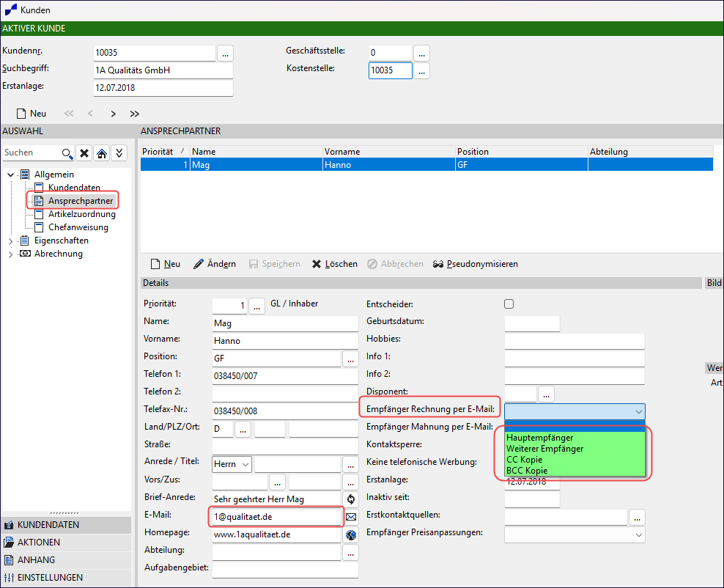Screen dimensions: 724x588
Task: Create a new Ansprechpartner with Neu
Action: click(x=166, y=264)
